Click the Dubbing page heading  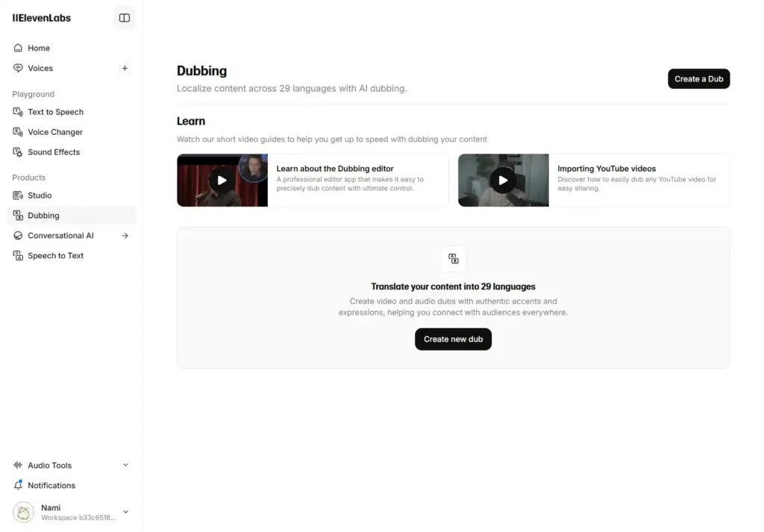click(201, 71)
